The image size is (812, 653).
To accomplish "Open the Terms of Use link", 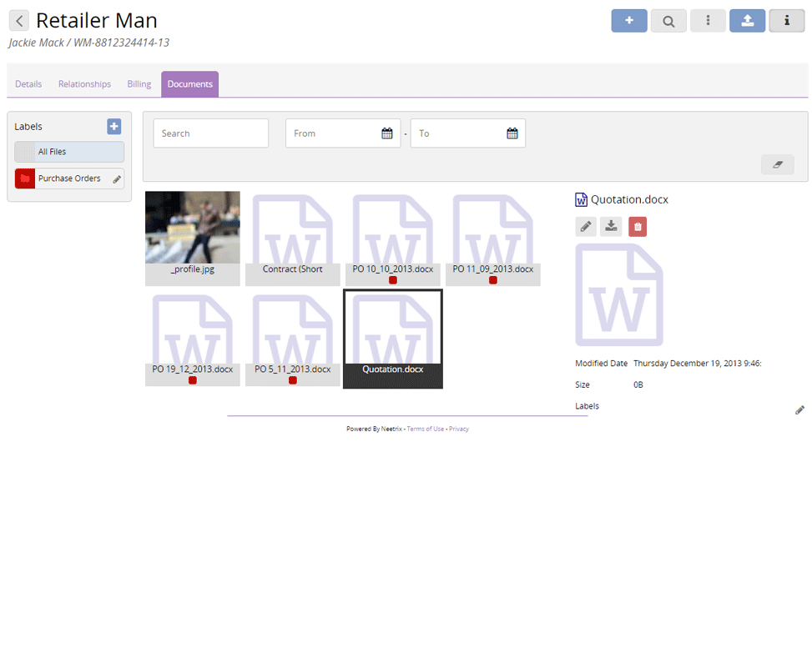I will point(425,429).
